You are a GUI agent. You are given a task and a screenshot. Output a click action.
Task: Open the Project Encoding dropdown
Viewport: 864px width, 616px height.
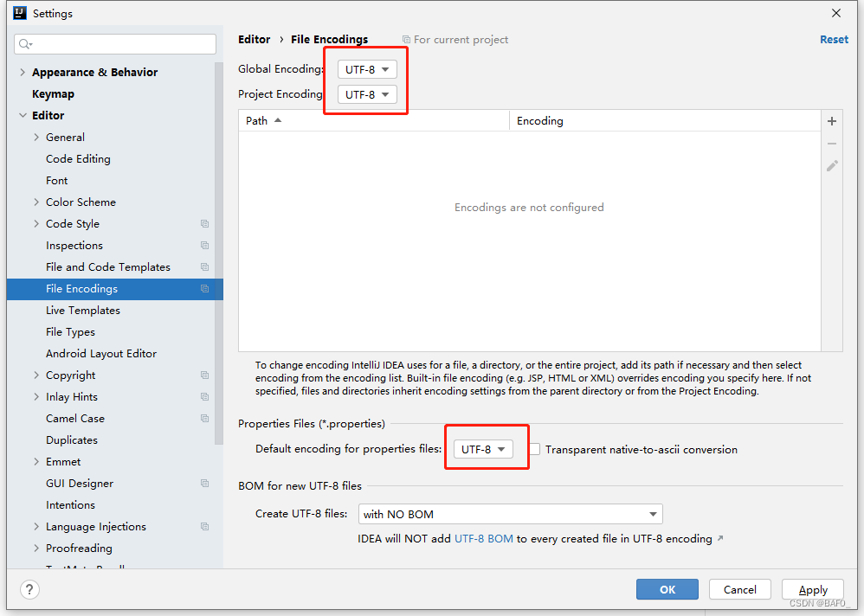pyautogui.click(x=367, y=94)
